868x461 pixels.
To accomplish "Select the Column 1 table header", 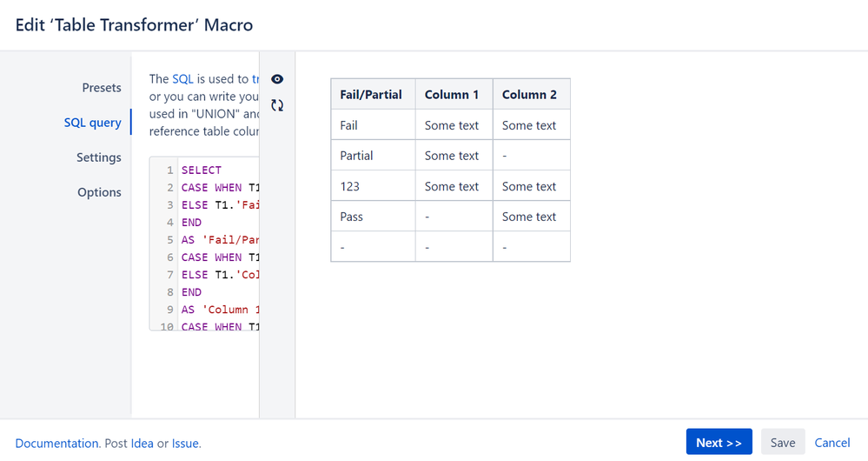I will 452,95.
